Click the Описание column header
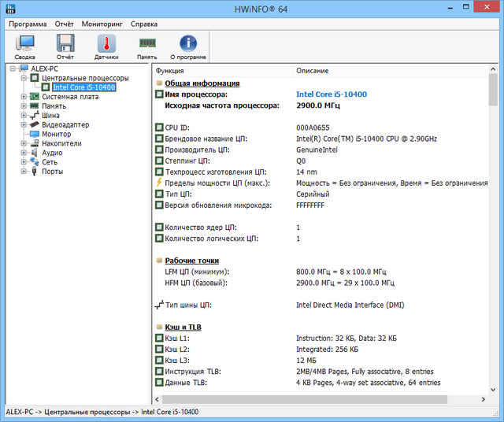The height and width of the screenshot is (422, 504). tap(312, 70)
